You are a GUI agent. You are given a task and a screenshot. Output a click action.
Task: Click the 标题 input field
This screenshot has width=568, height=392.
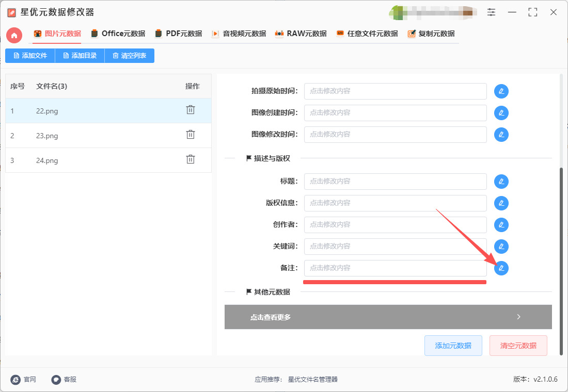coord(395,182)
